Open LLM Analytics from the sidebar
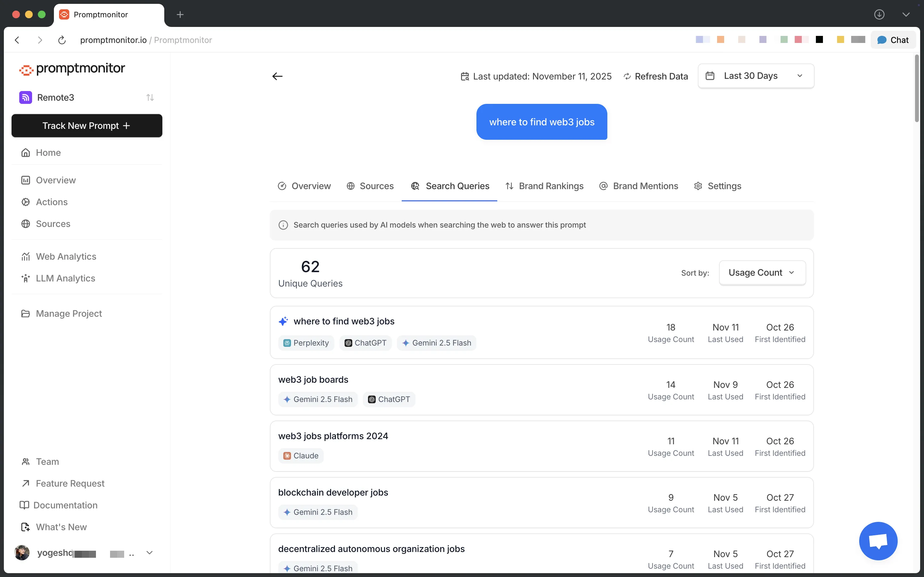 point(65,278)
